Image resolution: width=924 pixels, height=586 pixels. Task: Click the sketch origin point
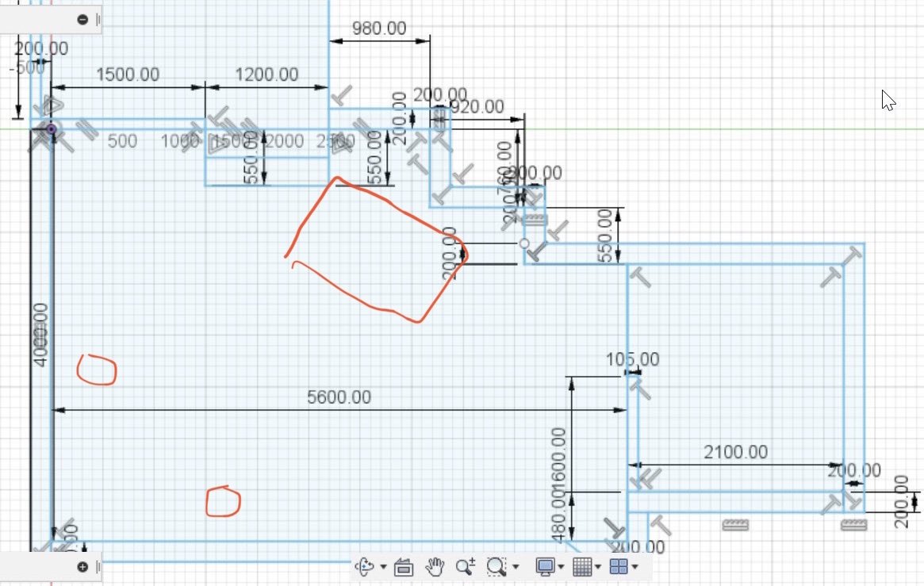point(52,128)
